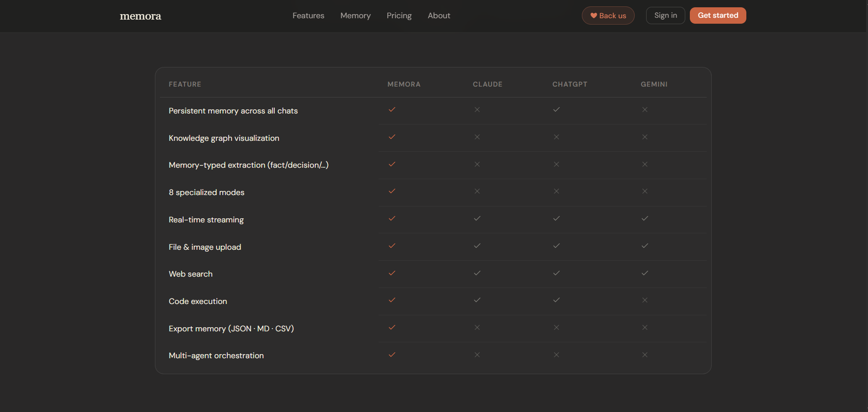This screenshot has width=868, height=412.
Task: Click ChatGPT checkmark in Persistent memory row
Action: [556, 110]
